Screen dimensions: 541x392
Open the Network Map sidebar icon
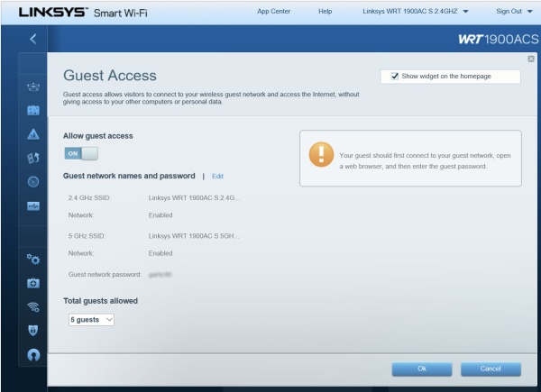pos(33,87)
